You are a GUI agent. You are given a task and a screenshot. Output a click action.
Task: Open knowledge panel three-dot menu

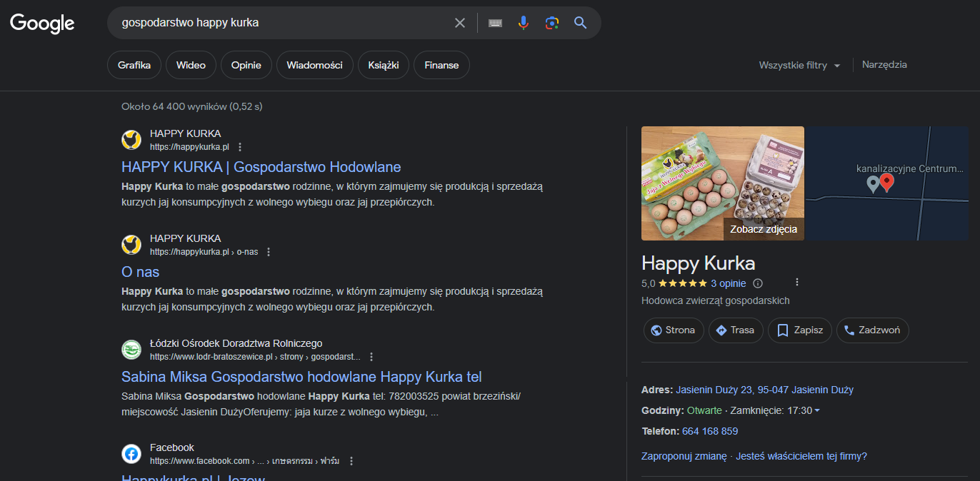click(x=797, y=282)
